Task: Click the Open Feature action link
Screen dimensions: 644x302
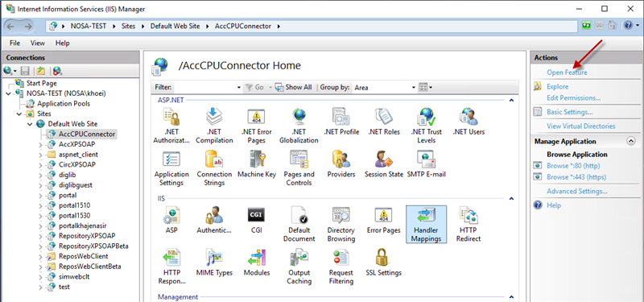Action: point(567,72)
